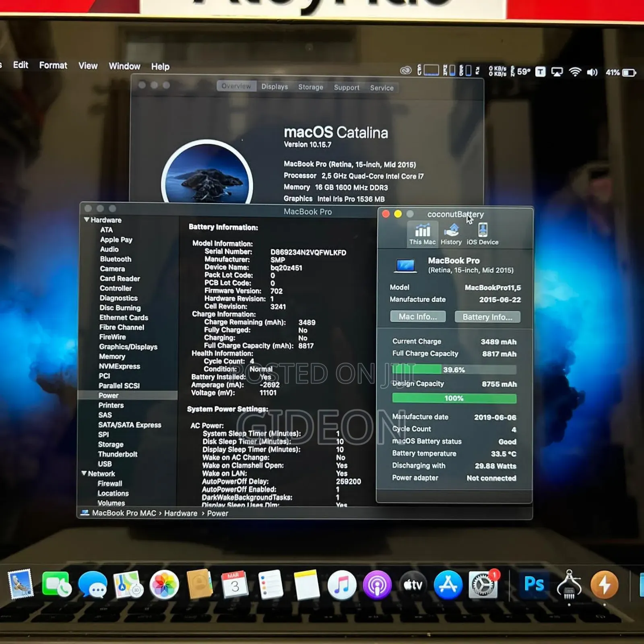Open the Service tab
This screenshot has width=644, height=644.
coord(382,88)
